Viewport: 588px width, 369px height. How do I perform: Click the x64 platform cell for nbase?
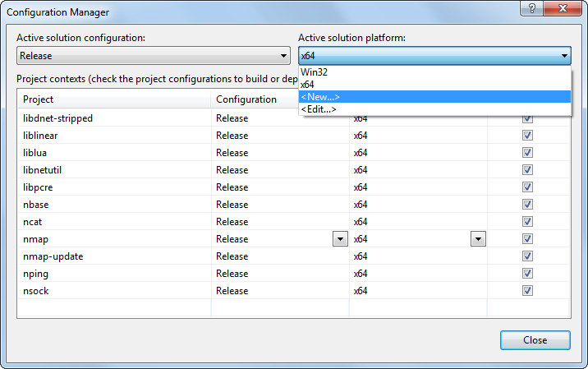point(418,205)
